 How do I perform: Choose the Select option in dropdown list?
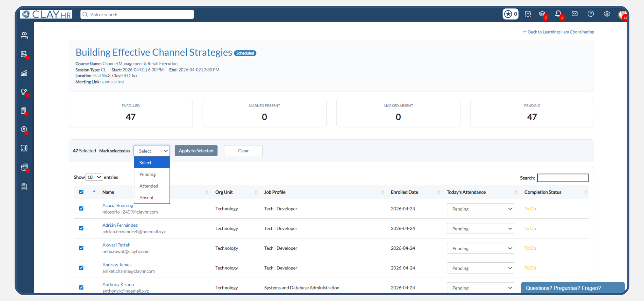tap(152, 163)
